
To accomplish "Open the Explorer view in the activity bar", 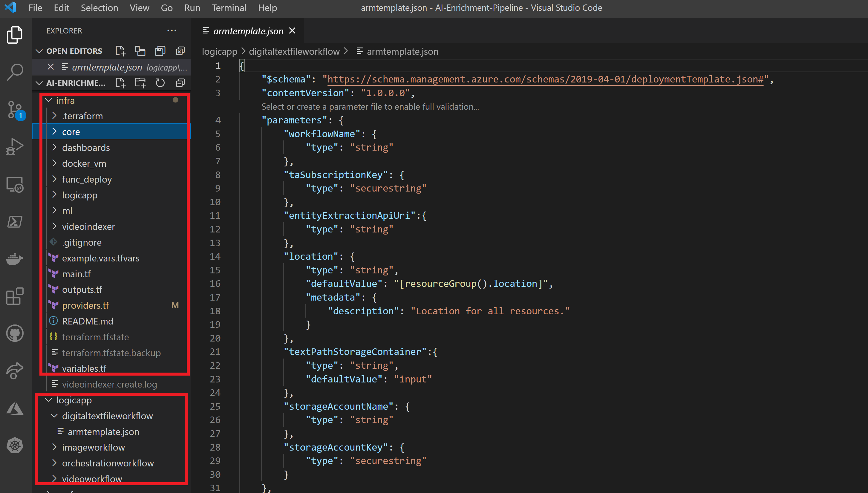I will pyautogui.click(x=15, y=35).
